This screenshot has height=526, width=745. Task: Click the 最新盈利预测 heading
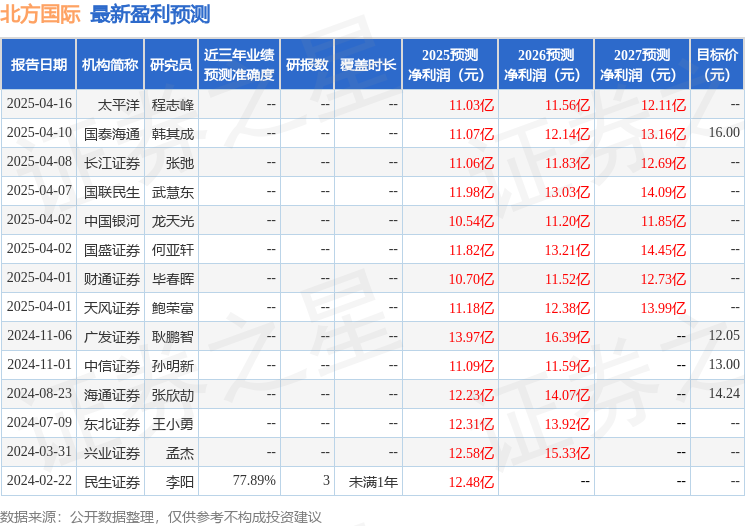[x=150, y=14]
